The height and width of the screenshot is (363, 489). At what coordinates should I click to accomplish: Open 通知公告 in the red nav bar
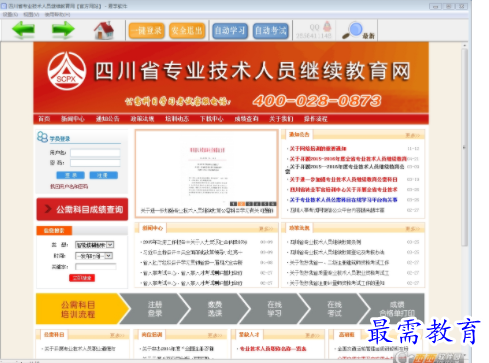point(107,119)
